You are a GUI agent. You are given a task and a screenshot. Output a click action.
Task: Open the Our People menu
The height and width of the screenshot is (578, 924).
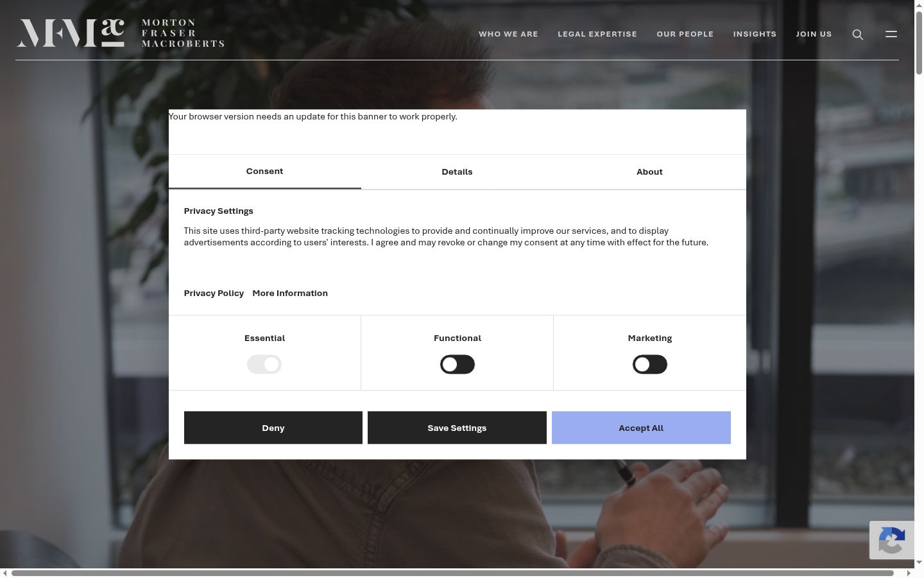coord(685,34)
